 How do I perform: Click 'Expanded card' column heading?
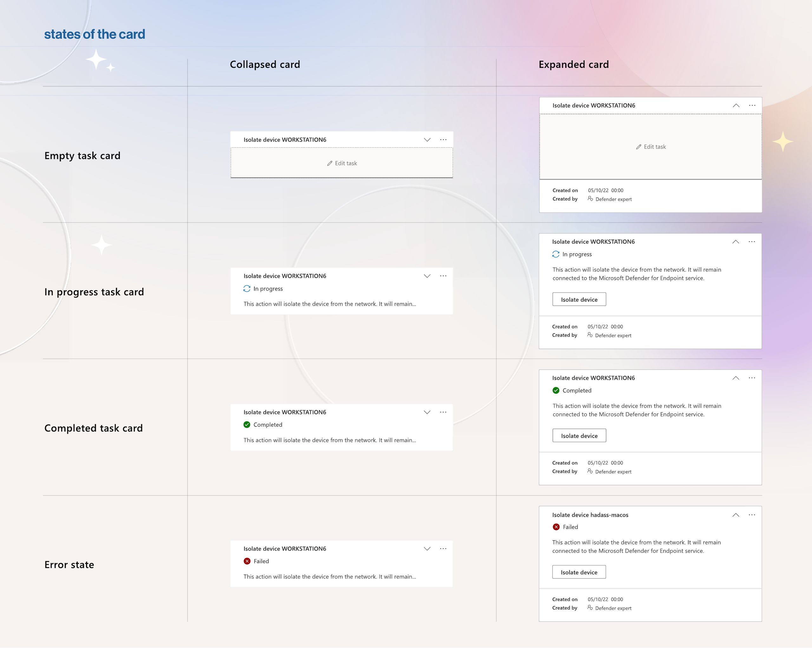[573, 64]
